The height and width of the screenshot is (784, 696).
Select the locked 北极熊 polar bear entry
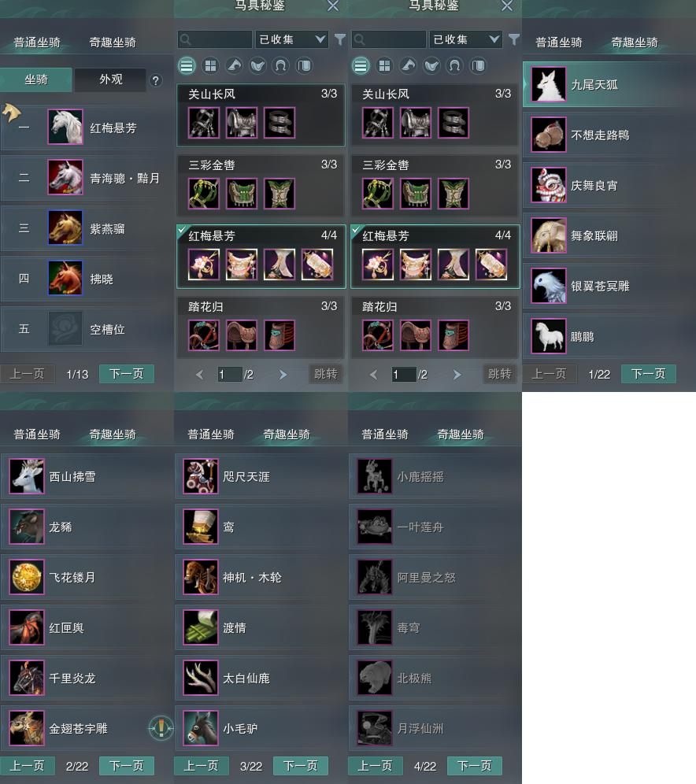click(435, 678)
